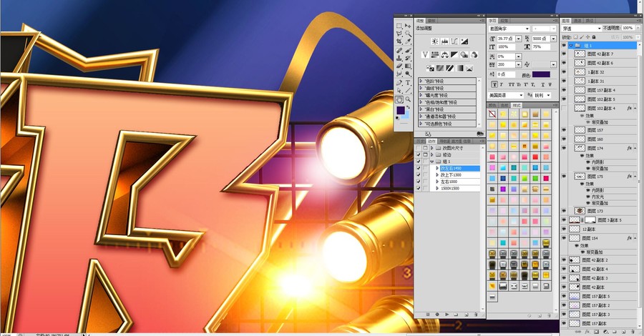This screenshot has height=336, width=644.
Task: Click the Record action button
Action: click(x=437, y=315)
